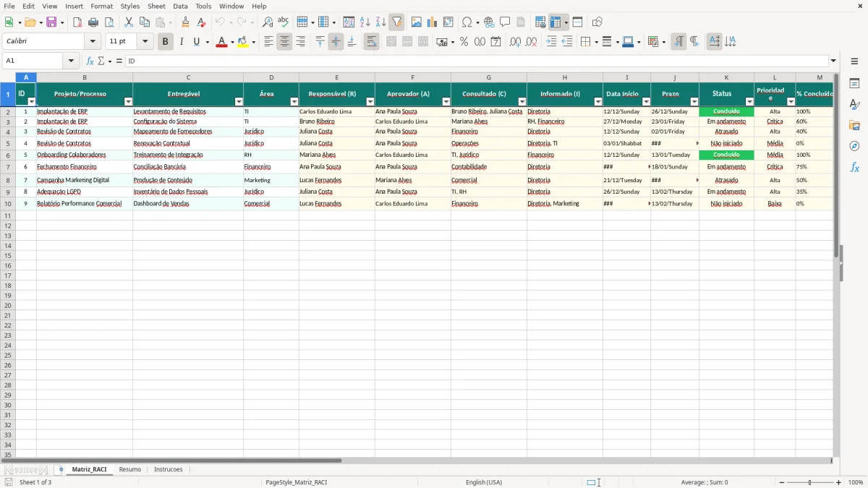Open the font size dropdown
This screenshot has width=868, height=488.
click(145, 42)
